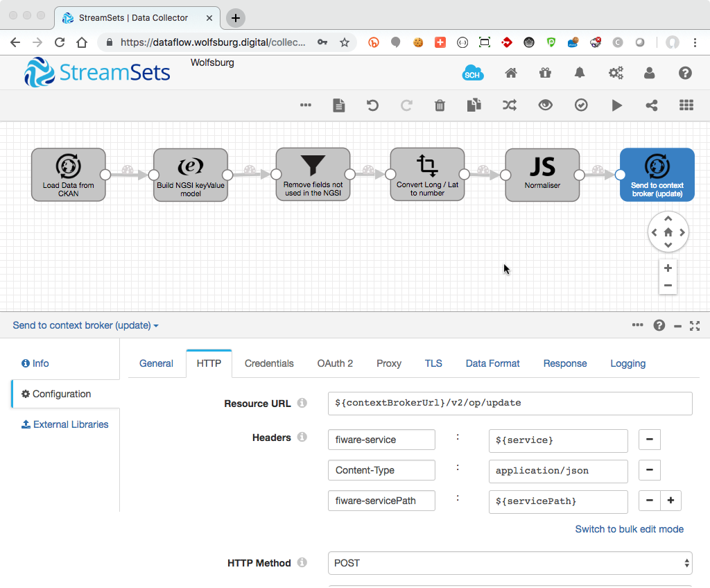This screenshot has width=710, height=588.
Task: Open the Credentials tab
Action: 269,363
